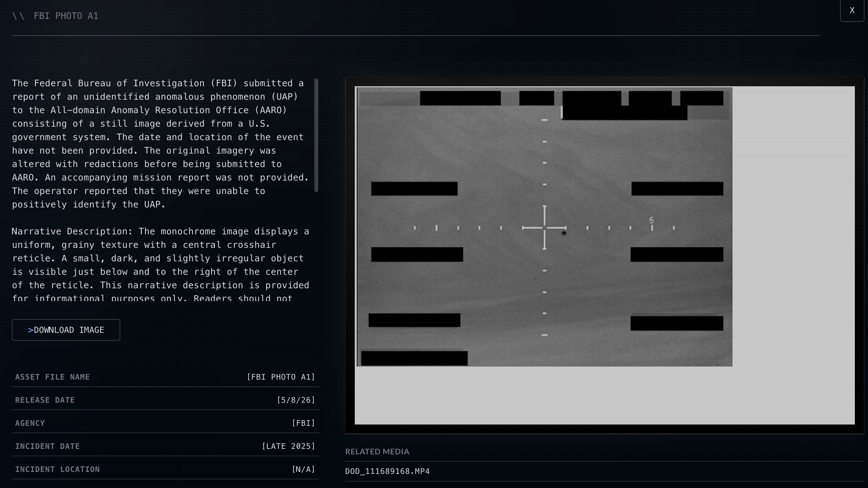The width and height of the screenshot is (868, 488).
Task: Click the Incident Date value [LATE 2025]
Action: [x=288, y=446]
